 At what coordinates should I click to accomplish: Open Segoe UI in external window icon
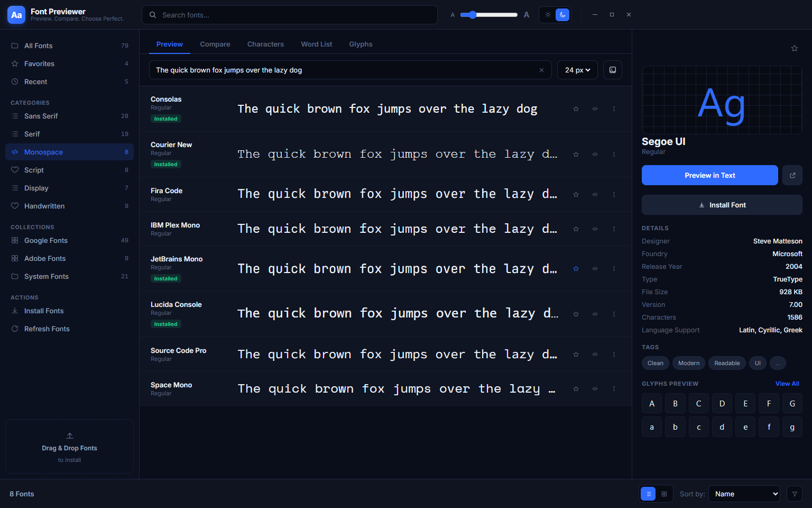click(792, 175)
